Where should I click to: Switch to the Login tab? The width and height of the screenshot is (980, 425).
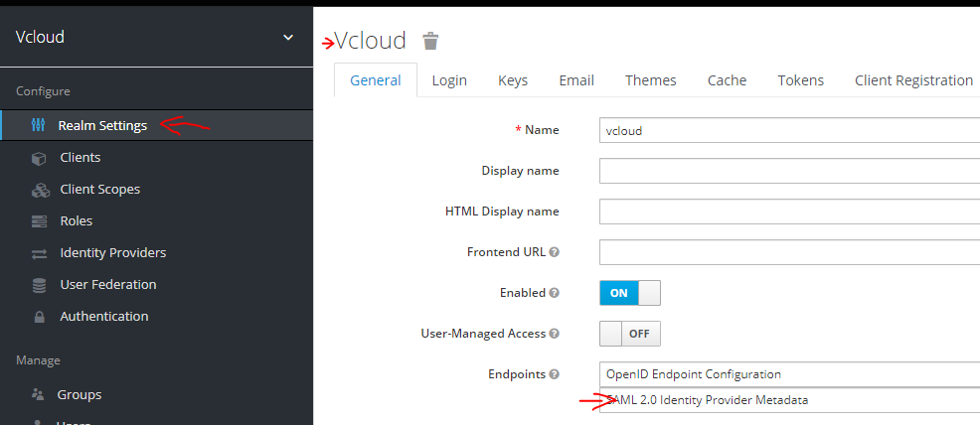pos(449,80)
